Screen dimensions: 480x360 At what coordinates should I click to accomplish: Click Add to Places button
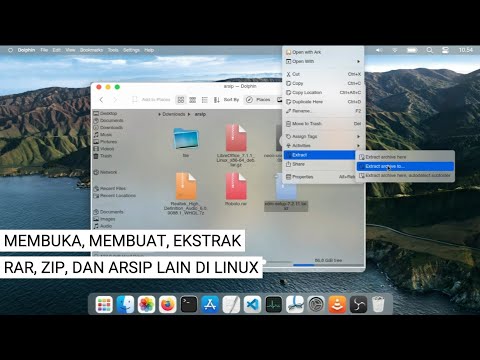click(151, 100)
